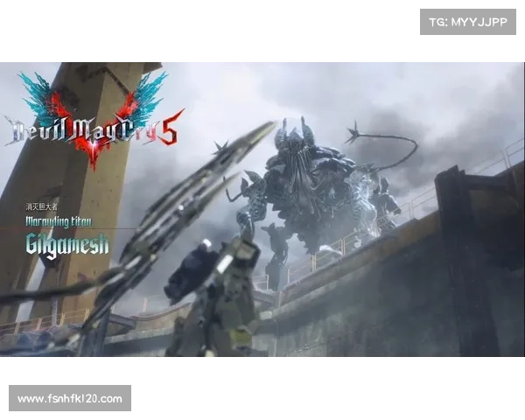
Task: Click the 'Marauding titan' subtitle text
Action: [x=59, y=221]
